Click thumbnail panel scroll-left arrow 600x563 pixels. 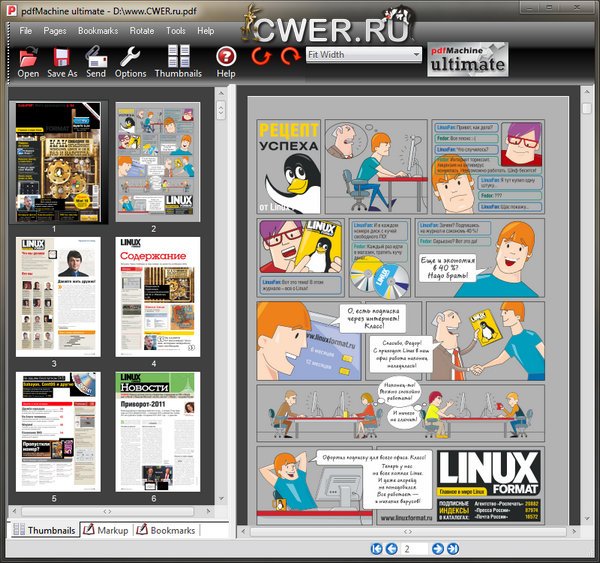(14, 511)
